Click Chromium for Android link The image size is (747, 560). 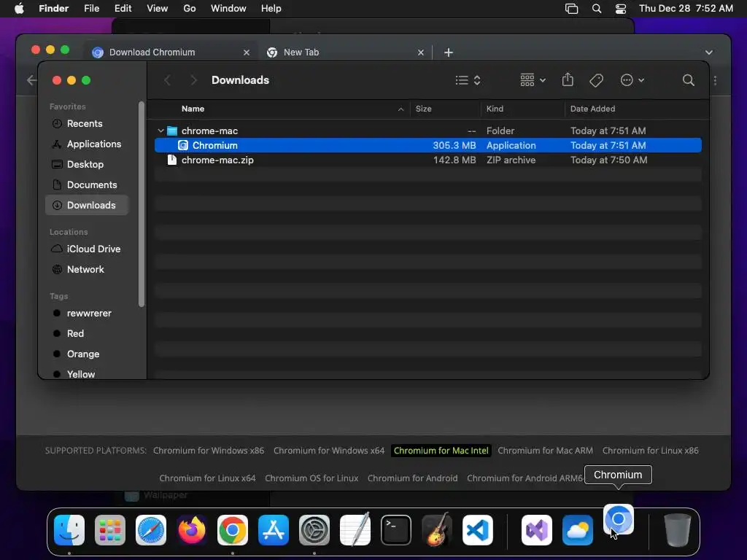point(413,478)
